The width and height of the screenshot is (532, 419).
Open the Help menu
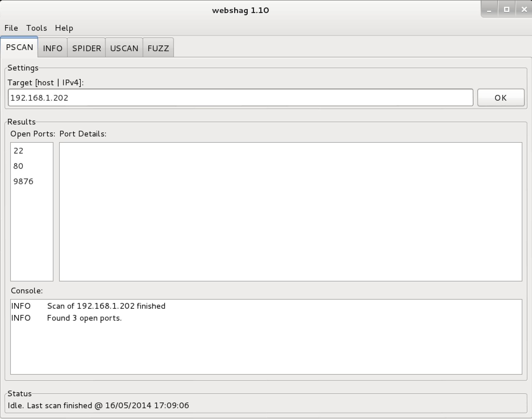click(64, 28)
